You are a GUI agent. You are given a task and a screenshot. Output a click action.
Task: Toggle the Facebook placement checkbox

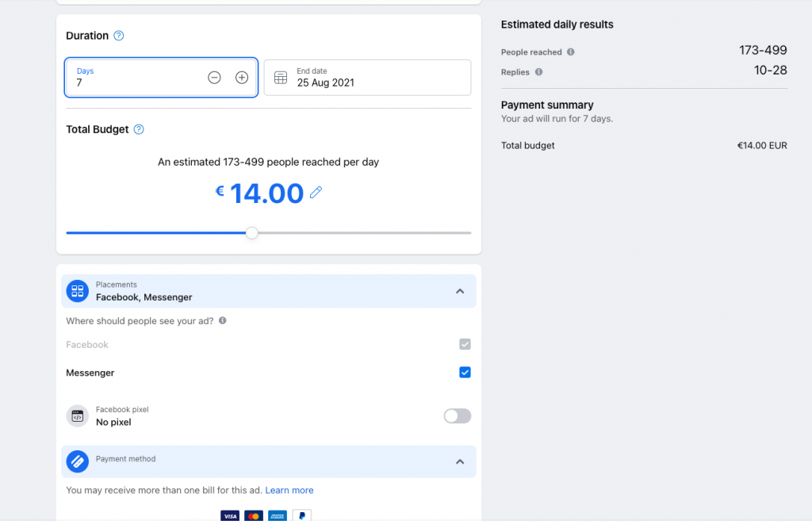tap(465, 344)
